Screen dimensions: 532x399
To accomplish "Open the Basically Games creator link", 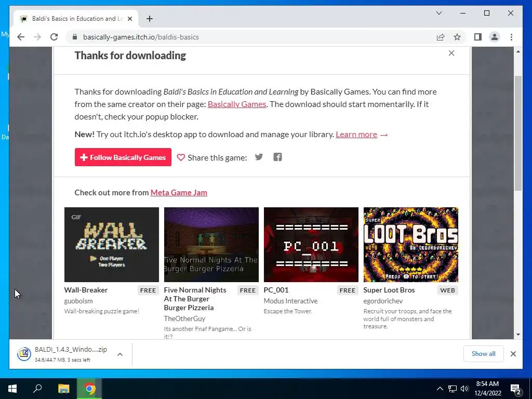I will click(x=237, y=104).
